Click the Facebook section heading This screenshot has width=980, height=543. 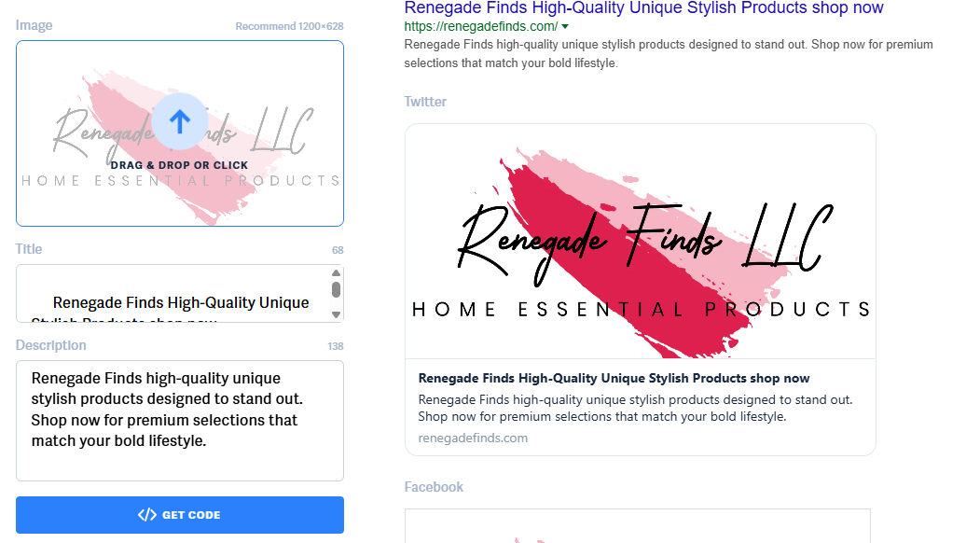(x=434, y=487)
